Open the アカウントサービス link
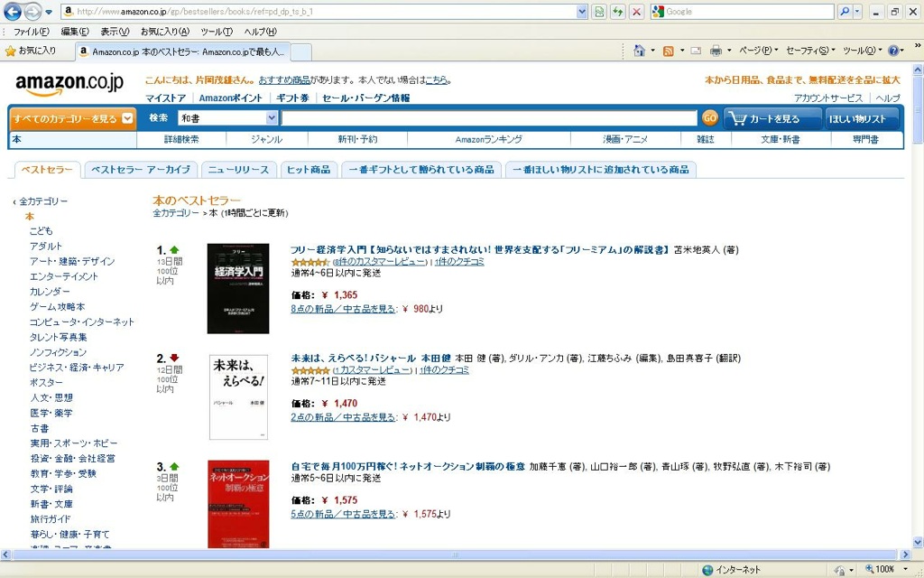 click(828, 98)
